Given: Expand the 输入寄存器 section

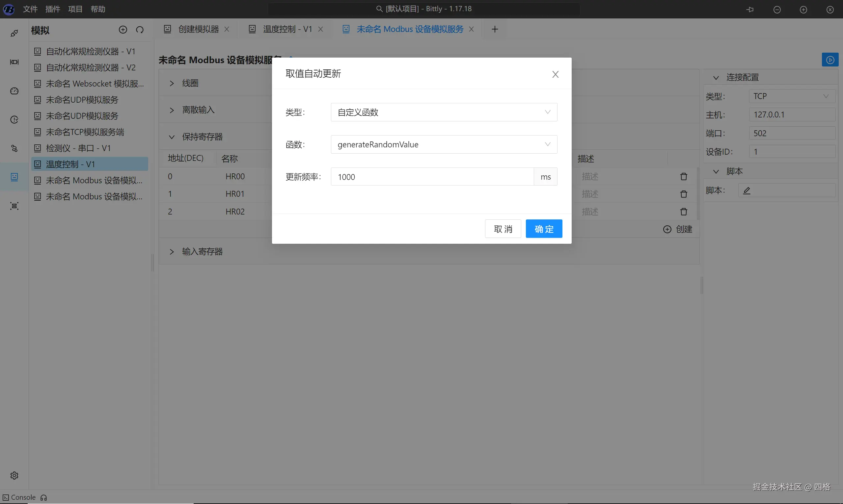Looking at the screenshot, I should point(202,252).
